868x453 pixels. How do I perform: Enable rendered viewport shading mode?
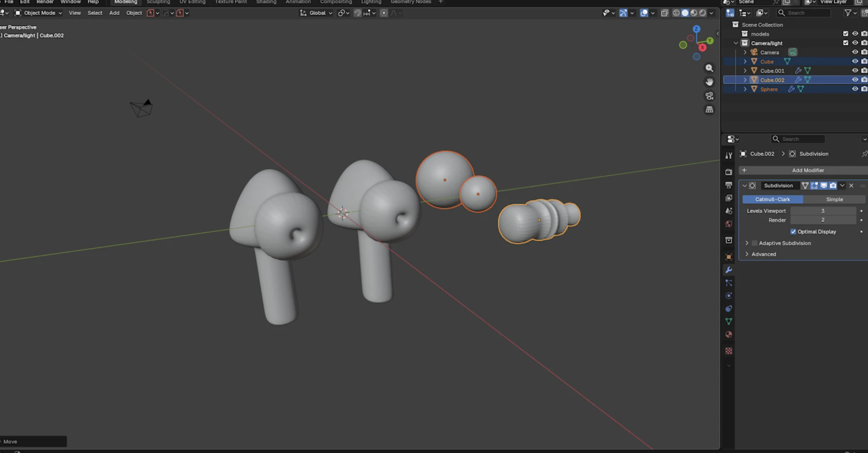tap(703, 13)
